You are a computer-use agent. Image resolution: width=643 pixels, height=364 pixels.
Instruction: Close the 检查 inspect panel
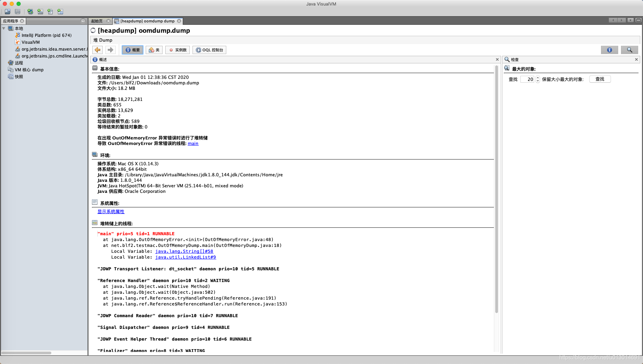(x=636, y=59)
